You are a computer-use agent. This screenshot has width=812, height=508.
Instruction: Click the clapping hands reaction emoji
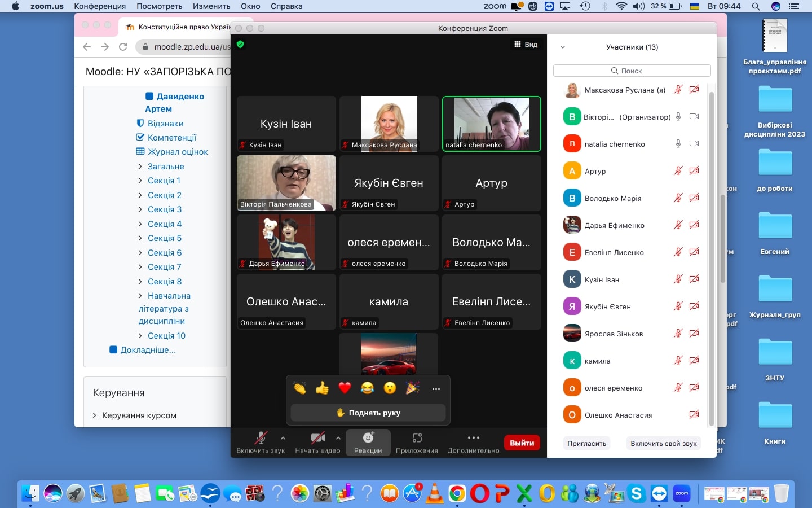coord(300,388)
